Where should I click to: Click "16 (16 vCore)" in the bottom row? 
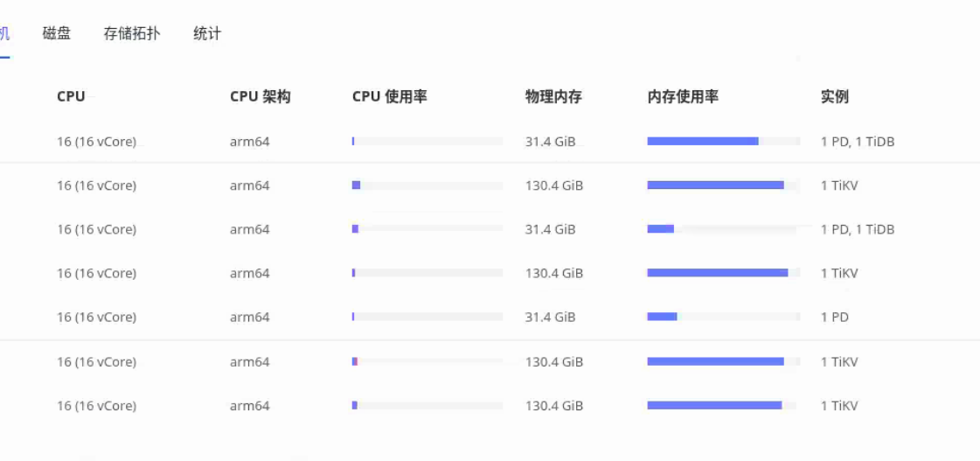coord(96,406)
